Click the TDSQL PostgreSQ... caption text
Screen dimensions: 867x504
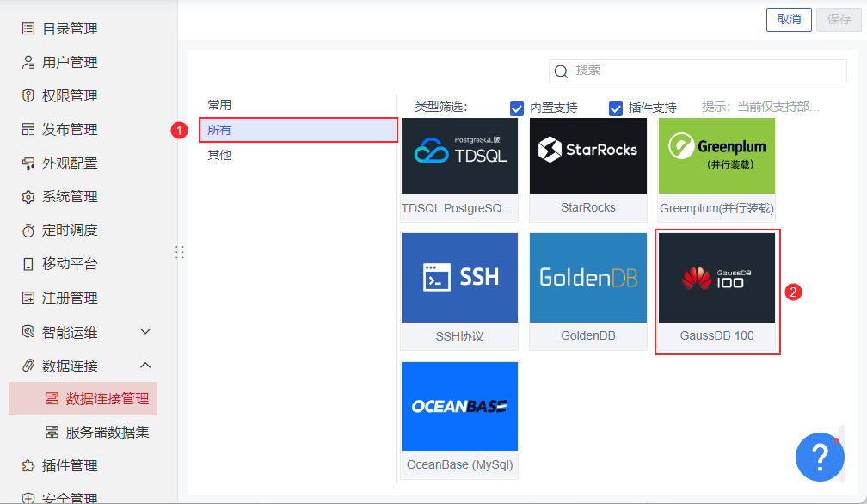[x=458, y=208]
